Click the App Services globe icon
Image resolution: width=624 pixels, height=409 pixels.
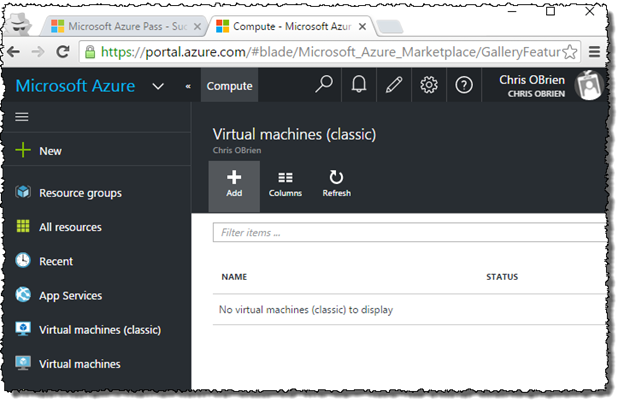(x=23, y=294)
